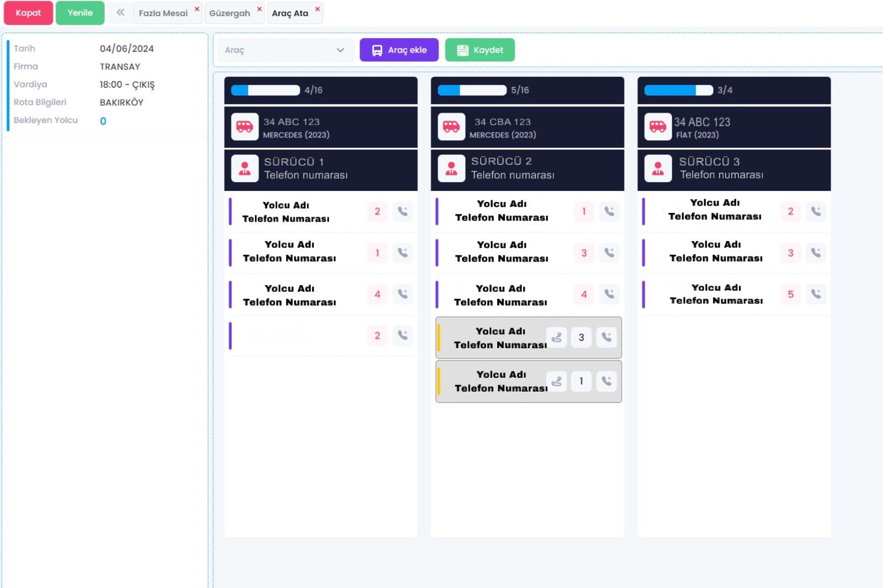
Task: Call the first passenger of SÜRÜCÜ 1
Action: click(403, 211)
